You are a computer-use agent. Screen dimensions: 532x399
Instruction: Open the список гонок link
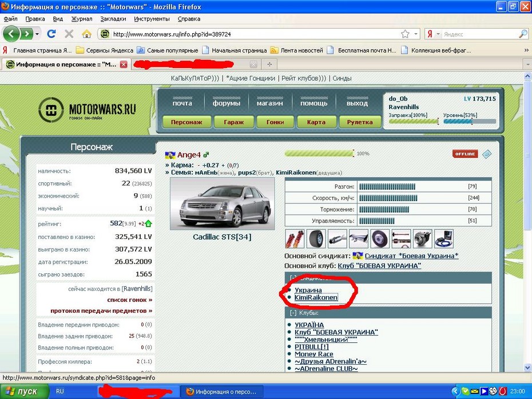coord(130,300)
